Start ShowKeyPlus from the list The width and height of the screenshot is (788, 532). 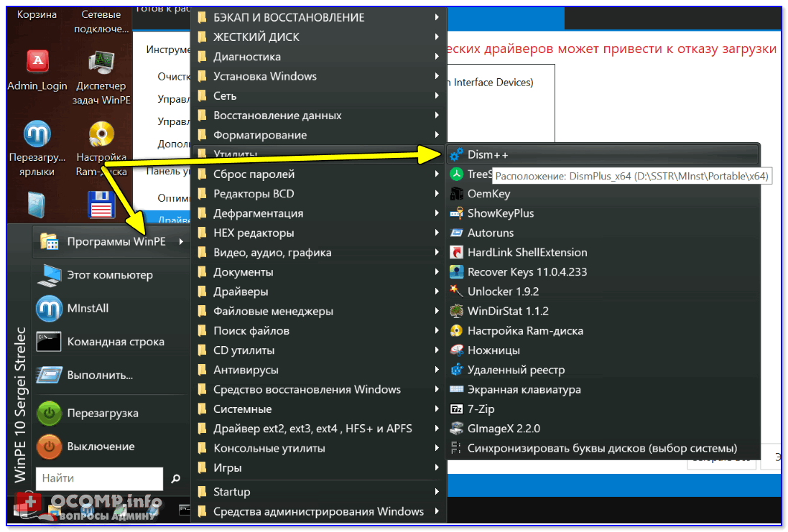[x=500, y=213]
